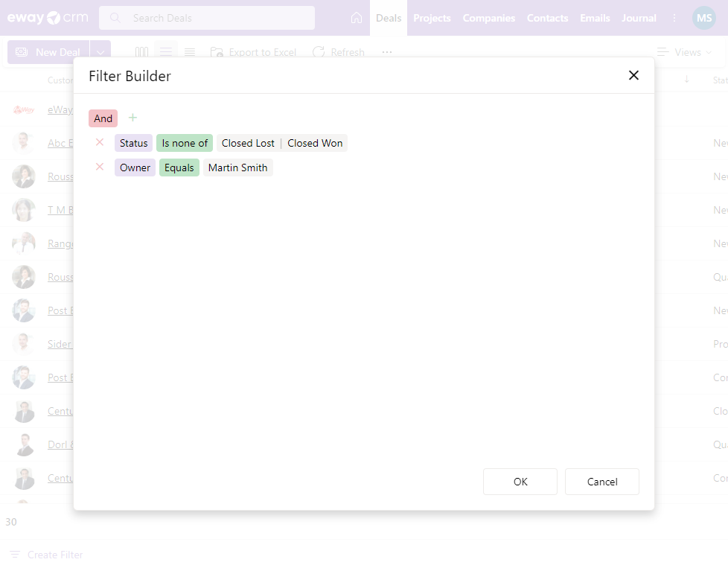Confirm the filter with OK
Image resolution: width=728 pixels, height=568 pixels.
520,482
